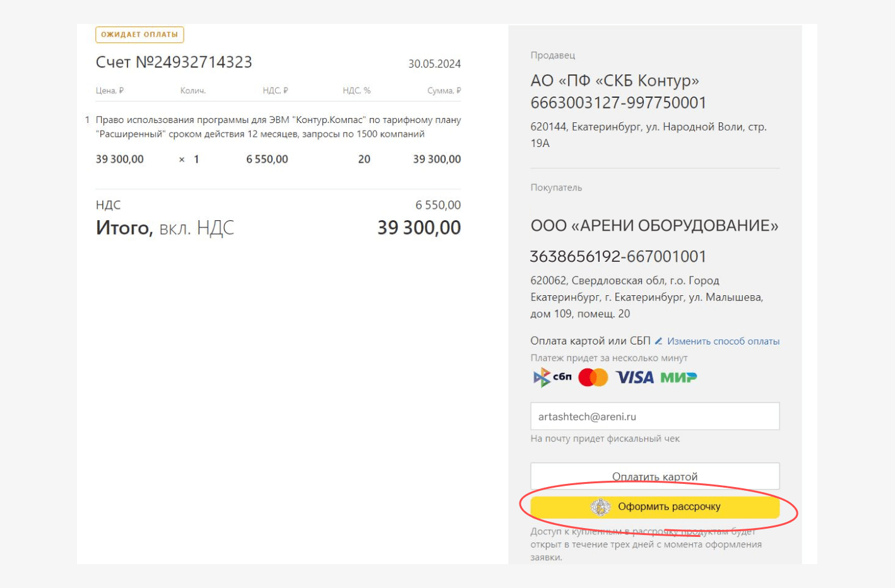Click the hint 'На почту придет фискальный чек'

tap(605, 438)
